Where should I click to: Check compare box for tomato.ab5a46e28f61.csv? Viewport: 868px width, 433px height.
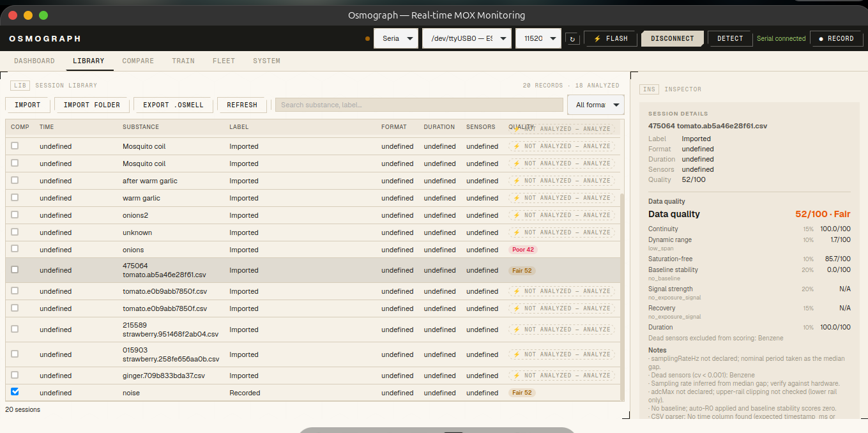(15, 270)
